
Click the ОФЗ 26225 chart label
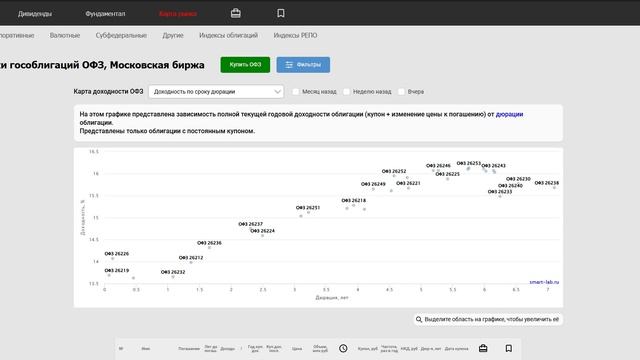(447, 174)
